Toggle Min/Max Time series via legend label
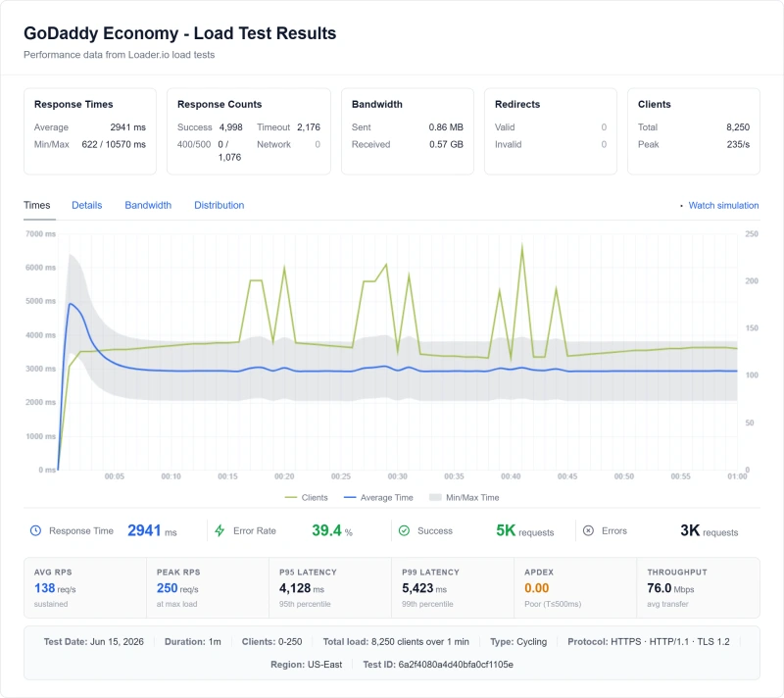Screen dimensions: 784x698 click(x=472, y=497)
